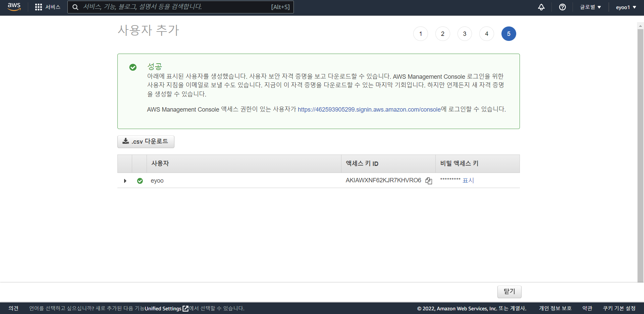The image size is (644, 314).
Task: Click the vertical scrollbar thumb
Action: (640, 156)
